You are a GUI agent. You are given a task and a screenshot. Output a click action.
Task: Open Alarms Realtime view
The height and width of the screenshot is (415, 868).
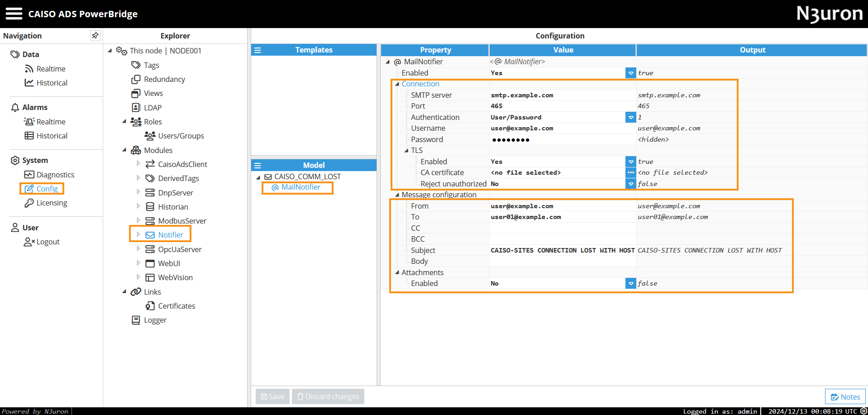click(45, 122)
